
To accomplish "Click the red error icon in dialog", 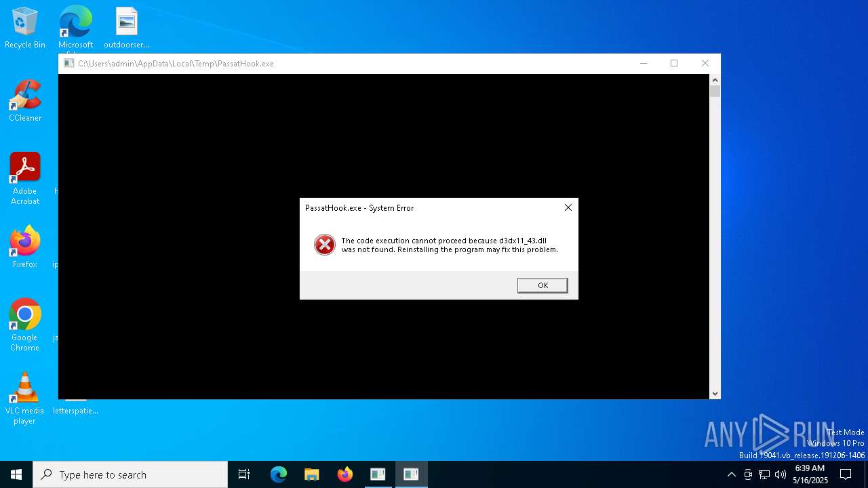I will pyautogui.click(x=325, y=245).
